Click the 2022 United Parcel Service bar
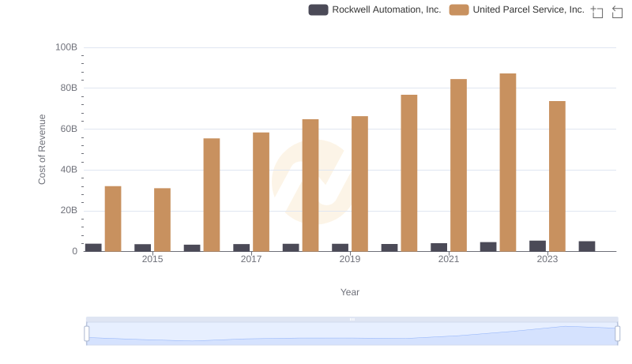The width and height of the screenshot is (632, 364). pyautogui.click(x=507, y=163)
